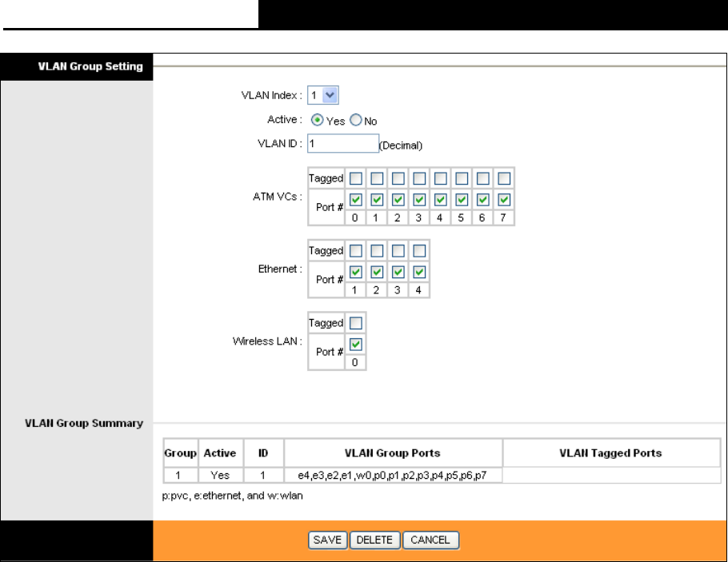Uncheck ATM VCs Port # 2 checkbox
The height and width of the screenshot is (562, 728).
tap(398, 200)
